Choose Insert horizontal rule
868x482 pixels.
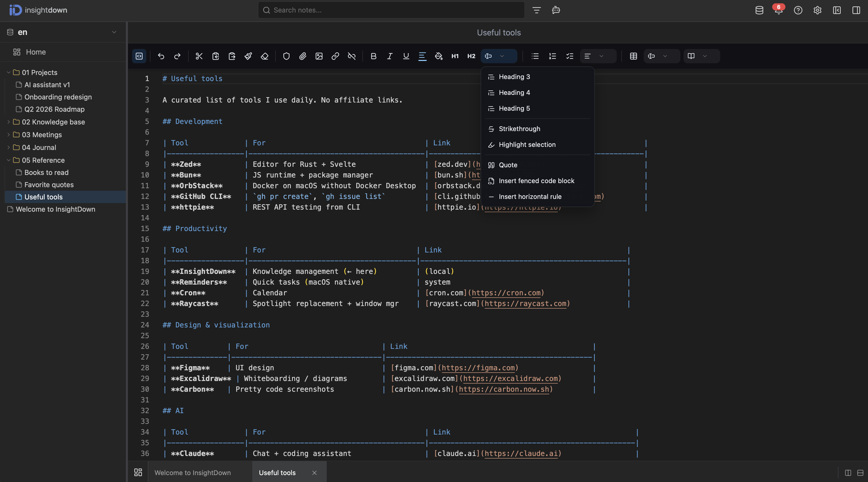pyautogui.click(x=537, y=197)
